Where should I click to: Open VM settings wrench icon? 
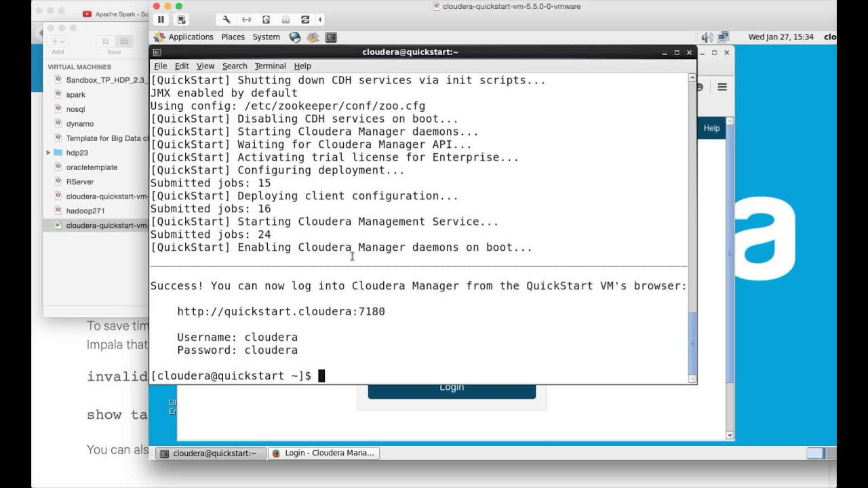click(x=226, y=20)
